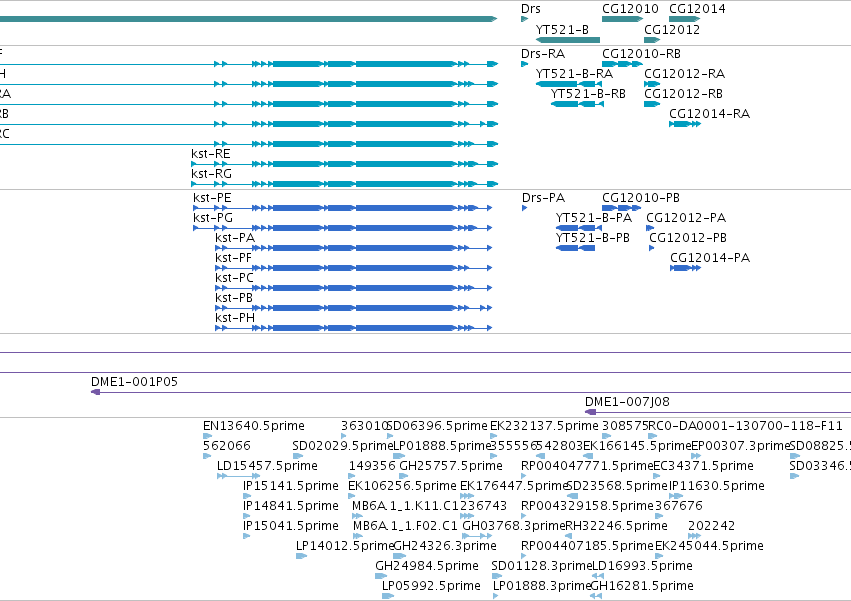The image size is (851, 601).
Task: Select the kst-PA protein track
Action: tap(353, 248)
